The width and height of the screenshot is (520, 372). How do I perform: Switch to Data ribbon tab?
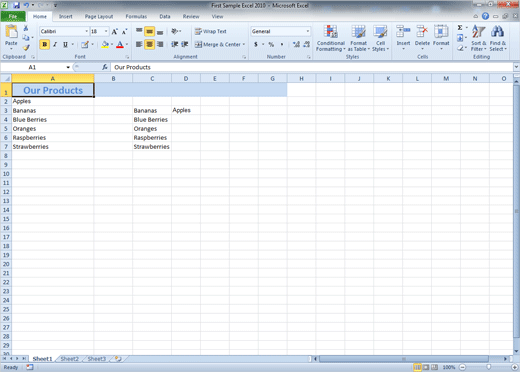(x=165, y=16)
